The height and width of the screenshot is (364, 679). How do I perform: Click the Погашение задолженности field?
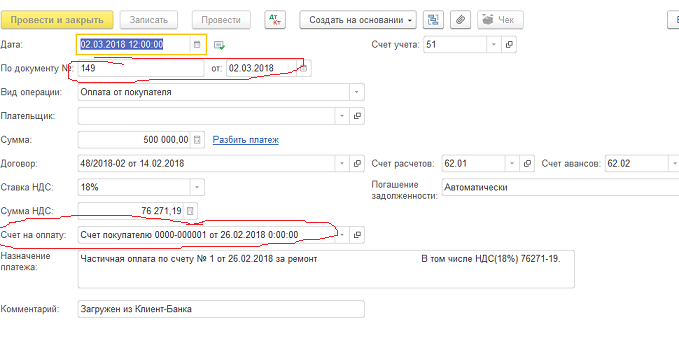[x=560, y=187]
